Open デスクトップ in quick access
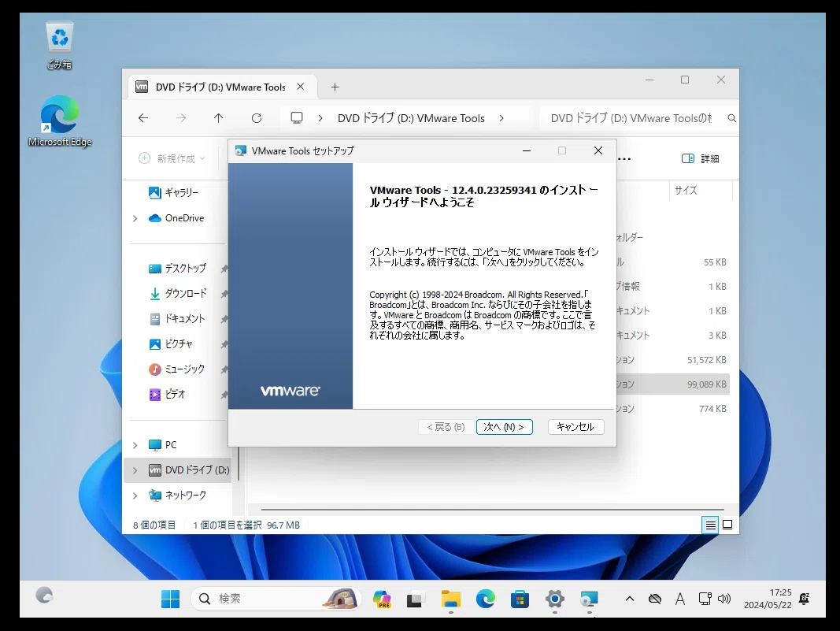This screenshot has height=631, width=840. [178, 268]
